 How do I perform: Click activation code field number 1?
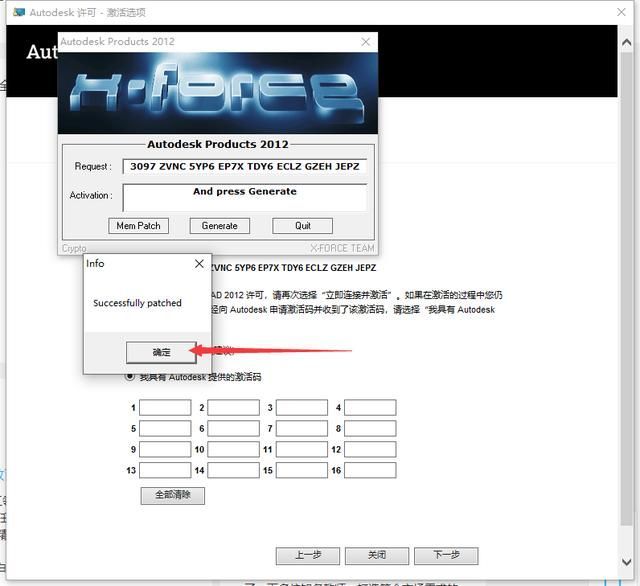tap(165, 408)
